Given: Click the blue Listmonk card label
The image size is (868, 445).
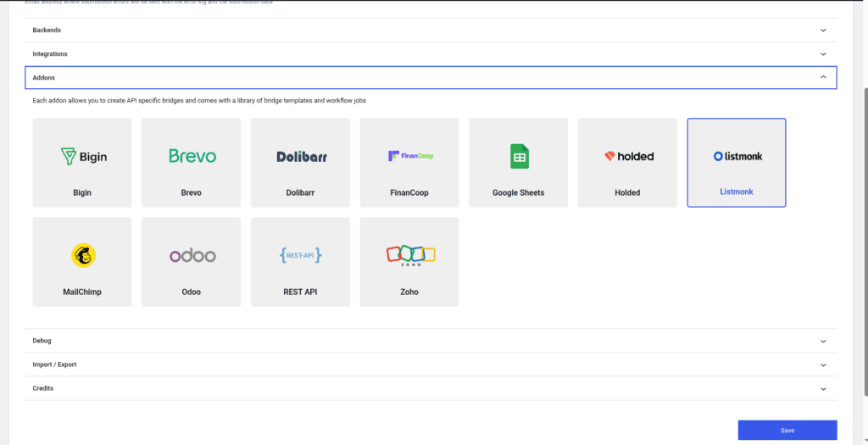Looking at the screenshot, I should coord(737,192).
